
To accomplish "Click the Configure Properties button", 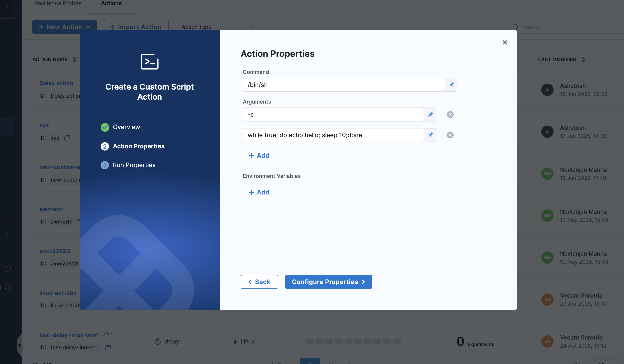I will tap(328, 282).
